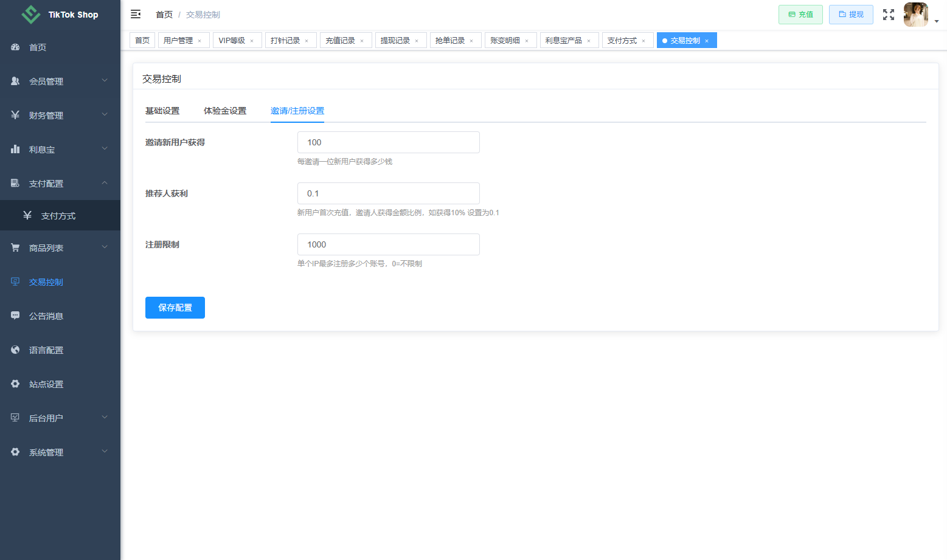Click the 后台用户 icon in the sidebar
The height and width of the screenshot is (560, 947).
point(15,418)
